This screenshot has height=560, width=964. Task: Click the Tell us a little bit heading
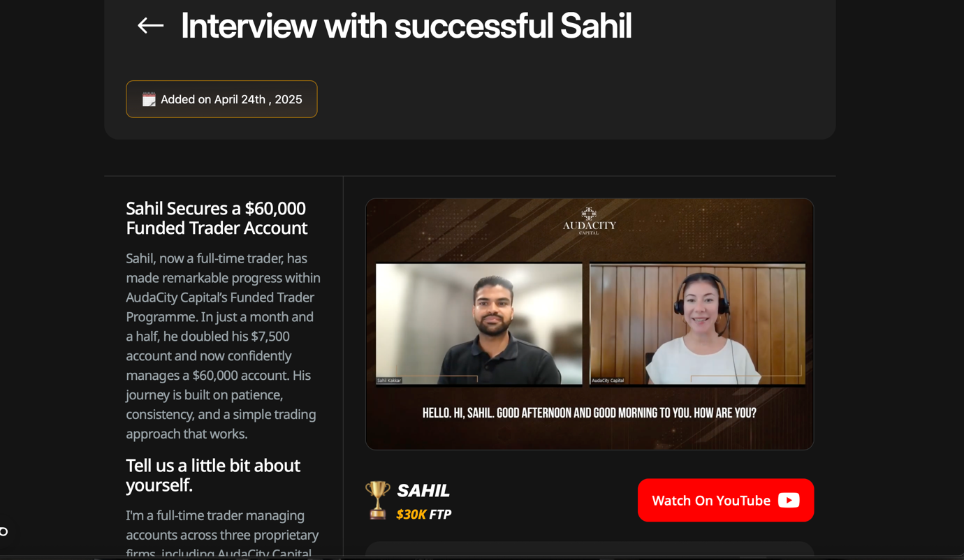point(213,475)
